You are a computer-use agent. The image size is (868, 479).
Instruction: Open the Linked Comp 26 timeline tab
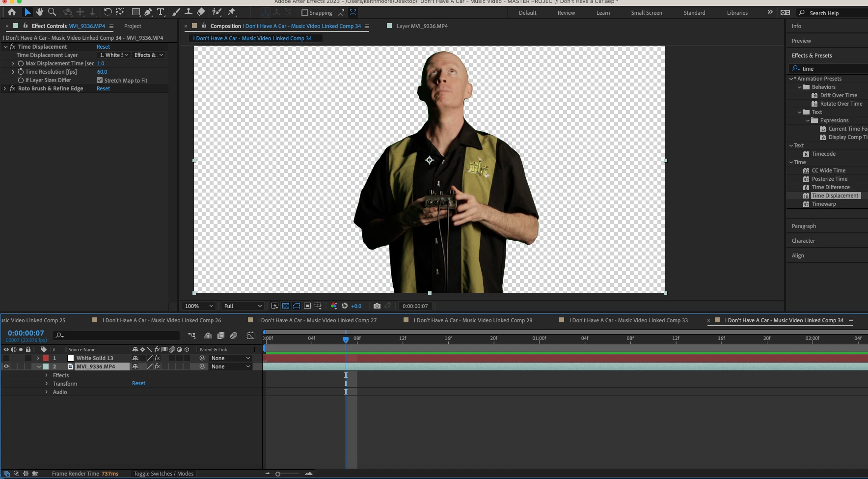162,320
